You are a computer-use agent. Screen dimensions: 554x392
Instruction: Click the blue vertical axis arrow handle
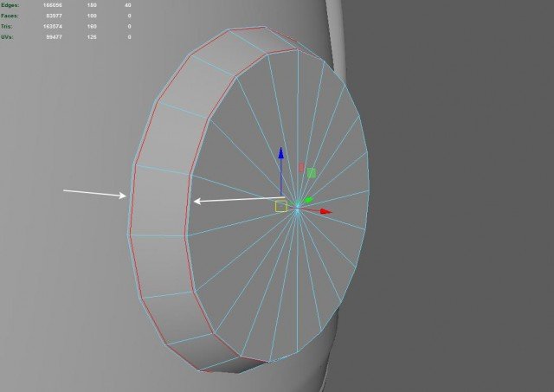[x=280, y=155]
